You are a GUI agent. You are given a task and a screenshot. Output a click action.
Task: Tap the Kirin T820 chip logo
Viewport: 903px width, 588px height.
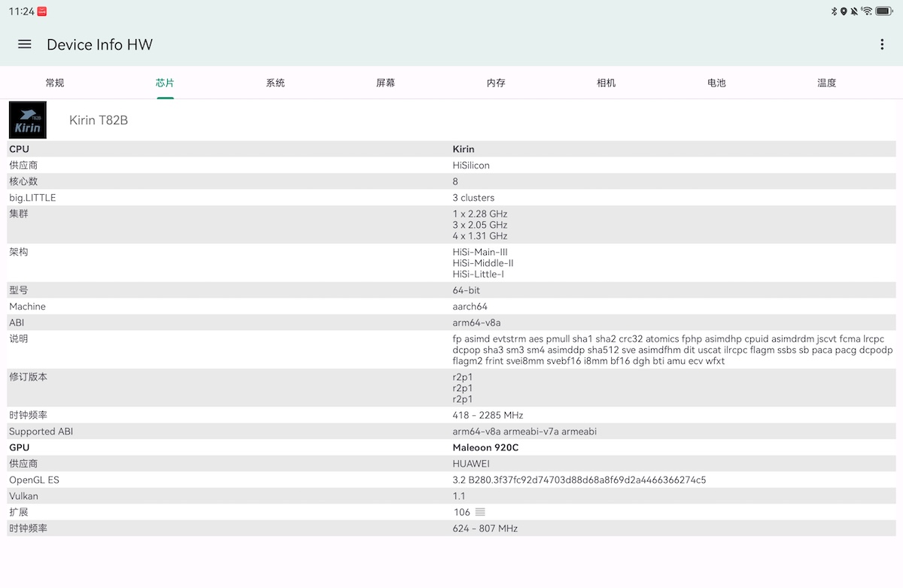tap(28, 120)
